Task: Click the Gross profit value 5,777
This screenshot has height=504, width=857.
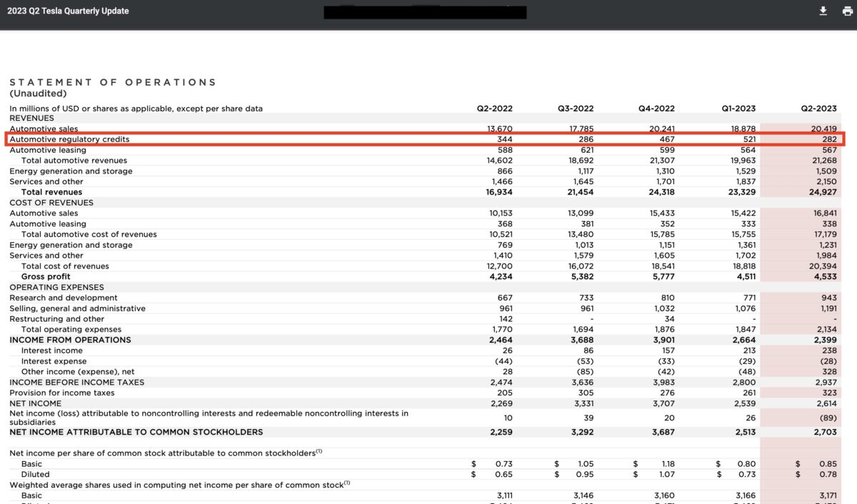Action: pos(663,276)
